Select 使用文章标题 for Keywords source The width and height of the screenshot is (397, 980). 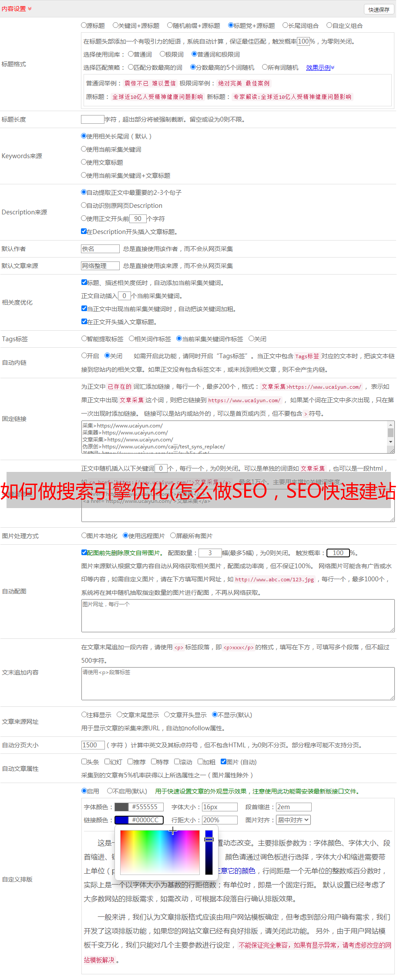(84, 162)
